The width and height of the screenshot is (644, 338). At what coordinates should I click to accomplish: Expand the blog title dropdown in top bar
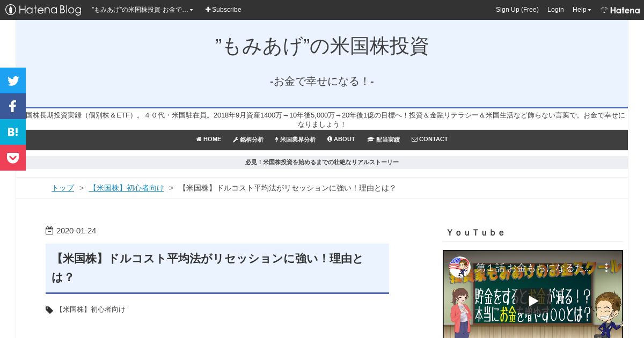(142, 10)
